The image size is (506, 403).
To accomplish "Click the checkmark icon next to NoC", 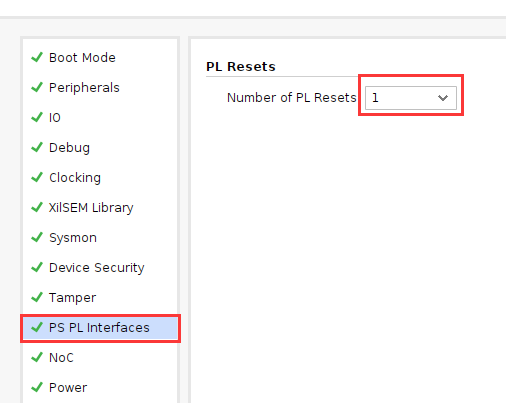I will click(37, 357).
